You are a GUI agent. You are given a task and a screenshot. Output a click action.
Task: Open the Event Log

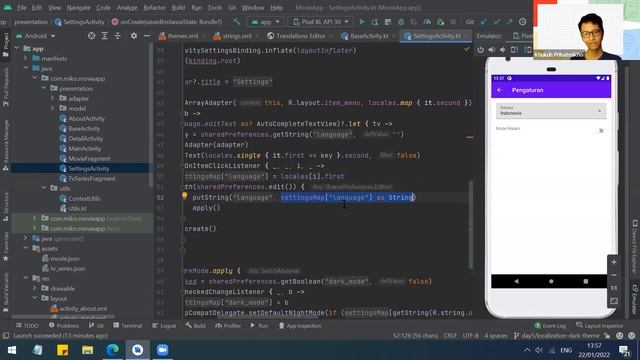click(550, 326)
